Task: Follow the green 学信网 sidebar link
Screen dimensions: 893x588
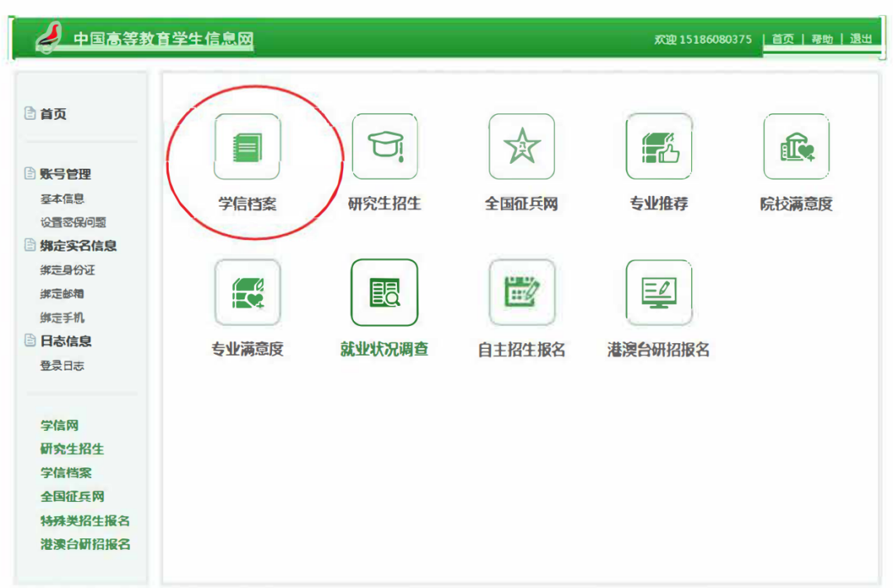Action: point(60,425)
